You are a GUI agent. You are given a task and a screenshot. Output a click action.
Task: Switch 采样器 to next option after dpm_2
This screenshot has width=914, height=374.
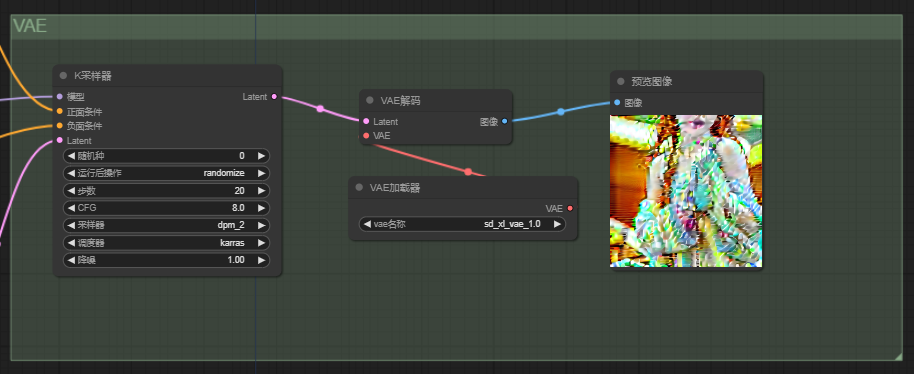(262, 225)
